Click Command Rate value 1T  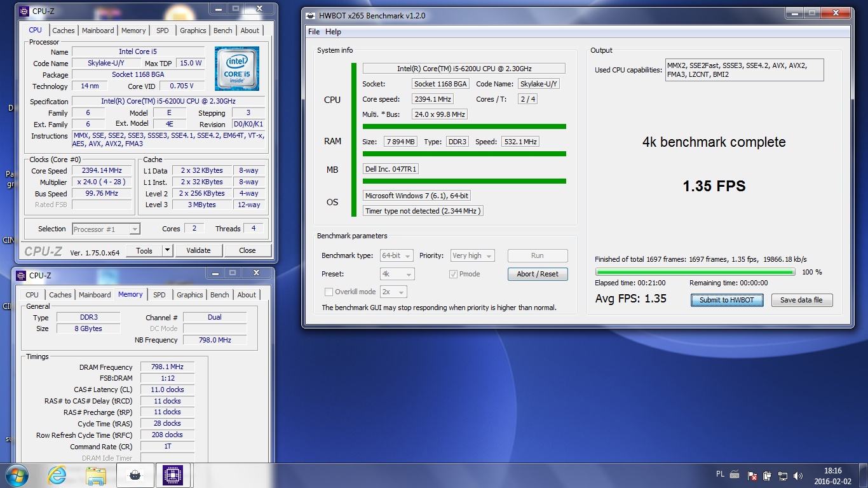pyautogui.click(x=167, y=446)
